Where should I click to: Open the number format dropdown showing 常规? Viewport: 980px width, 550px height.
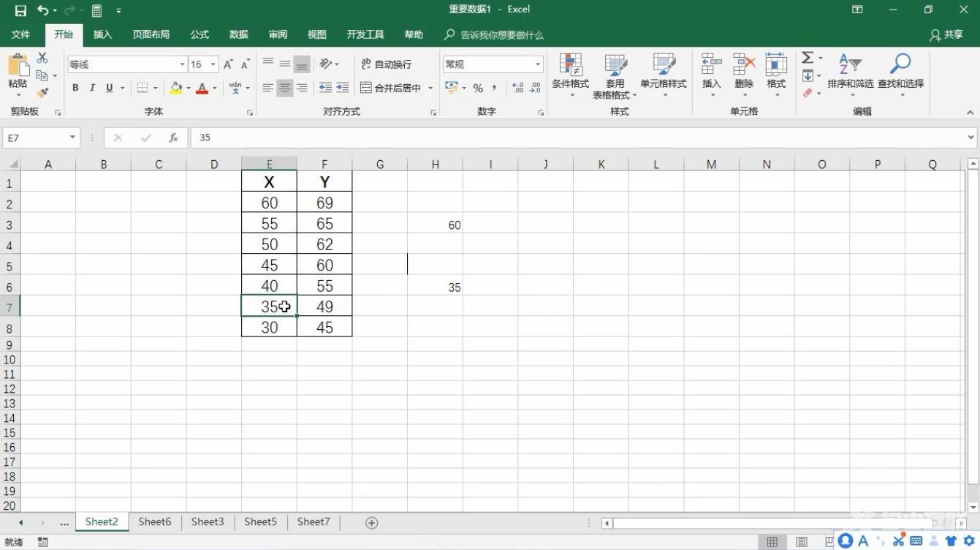point(538,64)
